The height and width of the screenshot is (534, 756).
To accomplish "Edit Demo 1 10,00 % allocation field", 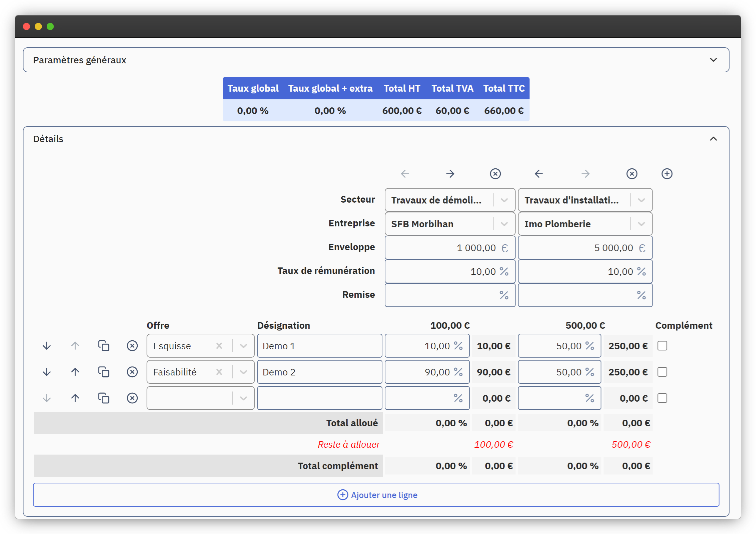I will pos(427,346).
